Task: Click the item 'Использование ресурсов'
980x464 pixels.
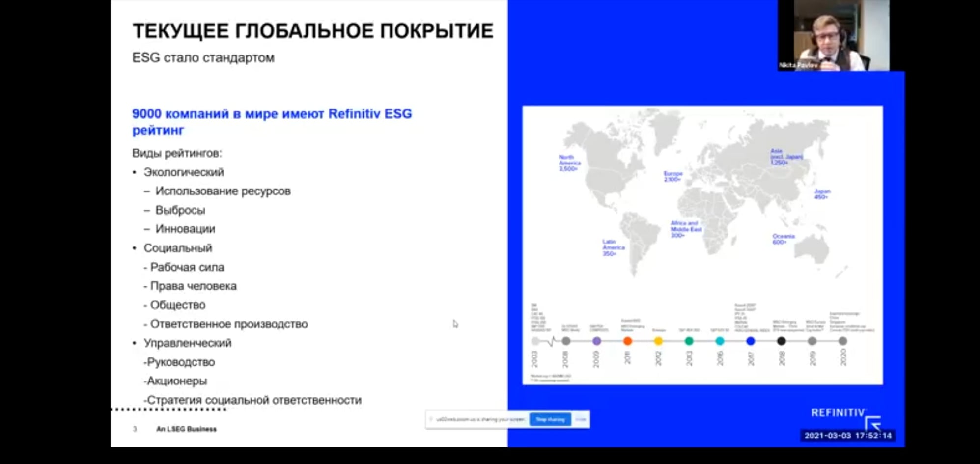Action: [223, 191]
